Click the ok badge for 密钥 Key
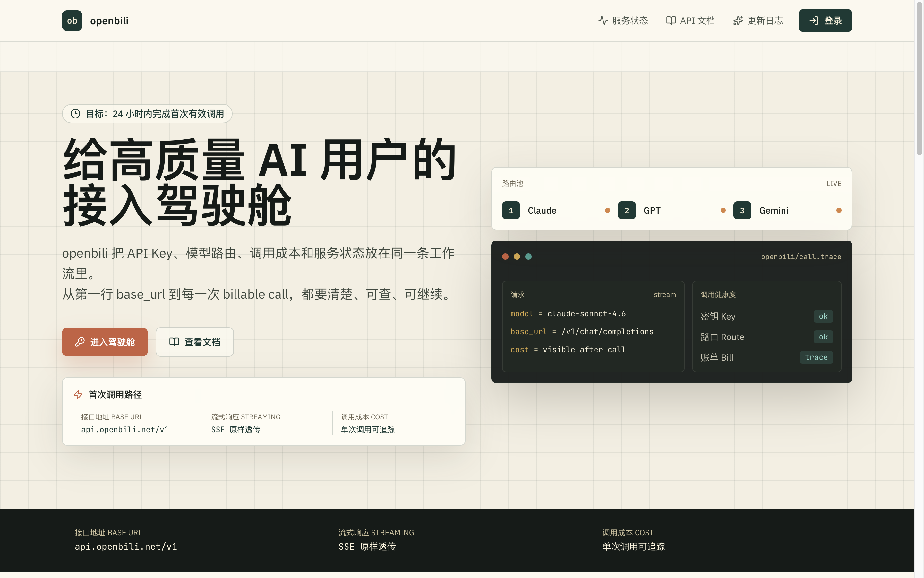Screen dimensions: 924x578 (823, 316)
